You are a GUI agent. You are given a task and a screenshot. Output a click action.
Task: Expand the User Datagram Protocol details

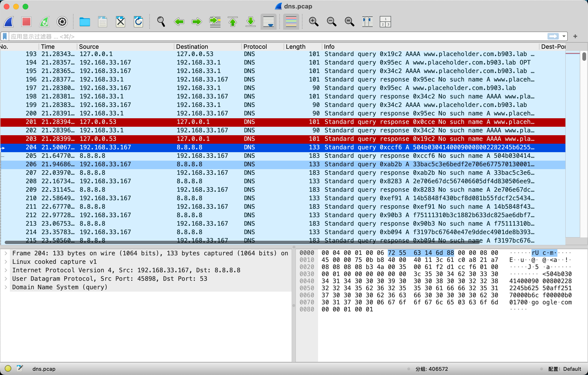(x=6, y=279)
